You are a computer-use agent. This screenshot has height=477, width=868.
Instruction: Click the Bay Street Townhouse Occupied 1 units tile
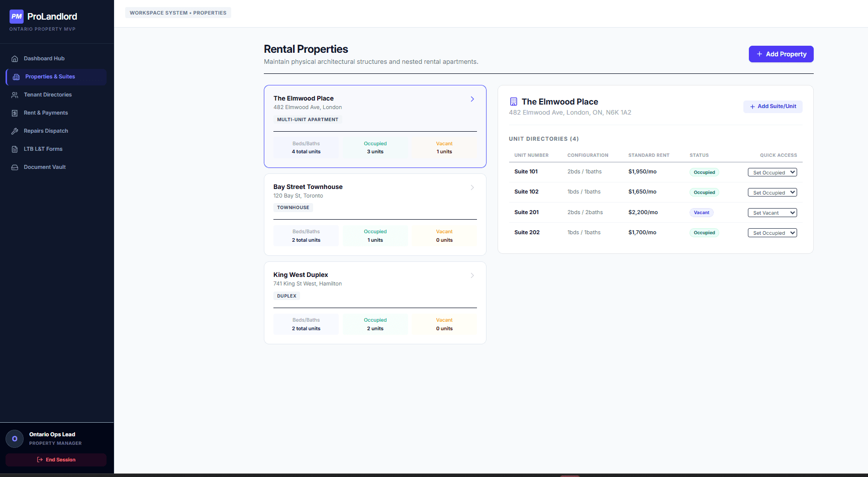point(375,236)
